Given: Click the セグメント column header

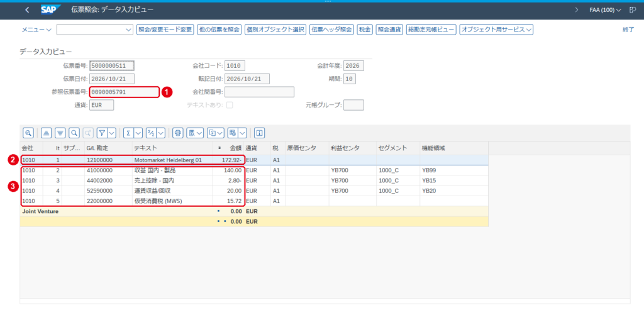Looking at the screenshot, I should tap(397, 148).
